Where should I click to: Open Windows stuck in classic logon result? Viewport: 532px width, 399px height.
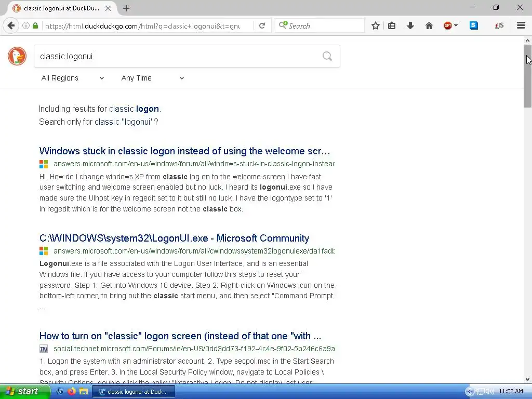click(x=184, y=151)
